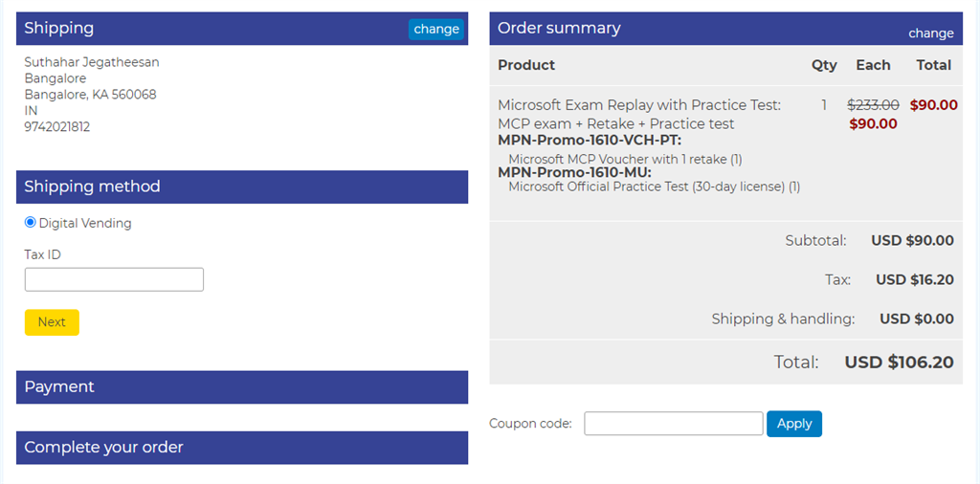The height and width of the screenshot is (484, 980).
Task: Click the change button in Shipping header
Action: coord(436,30)
